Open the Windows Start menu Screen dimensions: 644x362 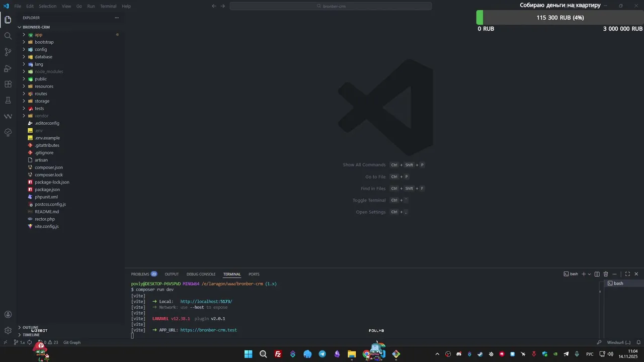pyautogui.click(x=248, y=354)
